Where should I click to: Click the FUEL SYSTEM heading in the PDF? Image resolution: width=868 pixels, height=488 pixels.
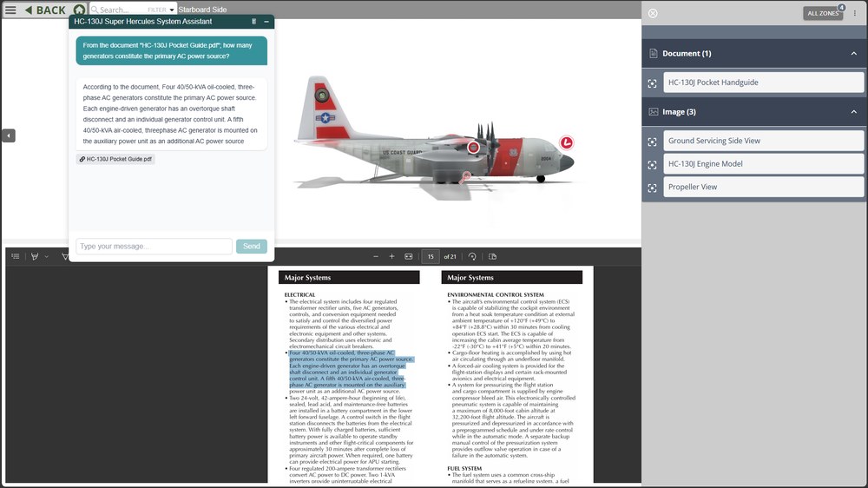coord(464,468)
